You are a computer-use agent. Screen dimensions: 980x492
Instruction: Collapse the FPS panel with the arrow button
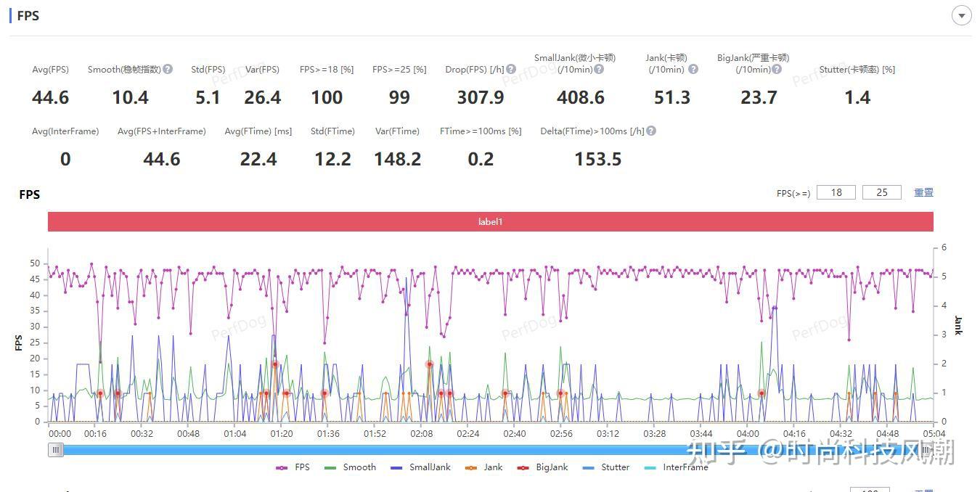pos(961,15)
